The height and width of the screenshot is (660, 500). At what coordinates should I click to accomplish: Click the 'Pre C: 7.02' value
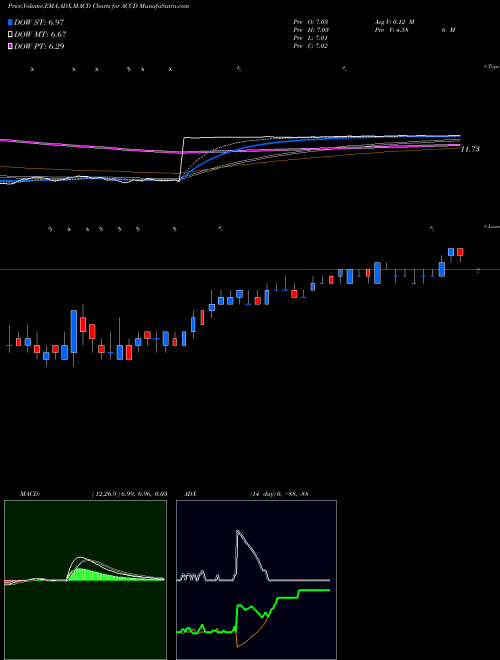tap(311, 46)
